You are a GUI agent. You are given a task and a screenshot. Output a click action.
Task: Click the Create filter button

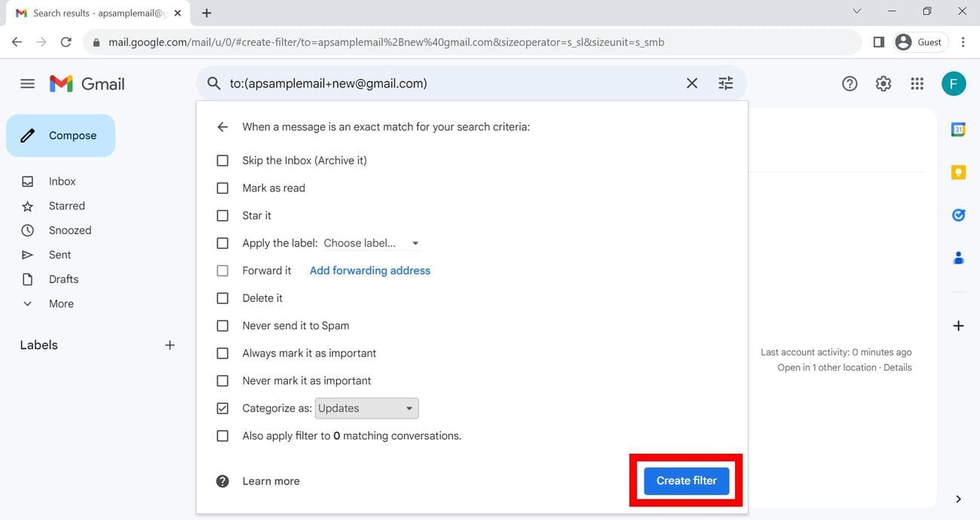tap(685, 480)
